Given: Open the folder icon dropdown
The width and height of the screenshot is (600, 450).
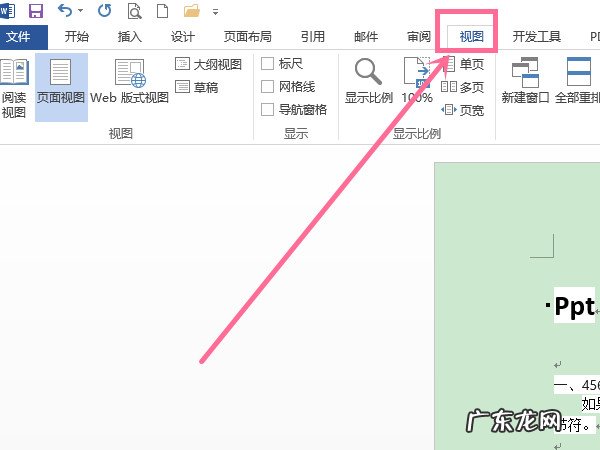Looking at the screenshot, I should coord(190,11).
